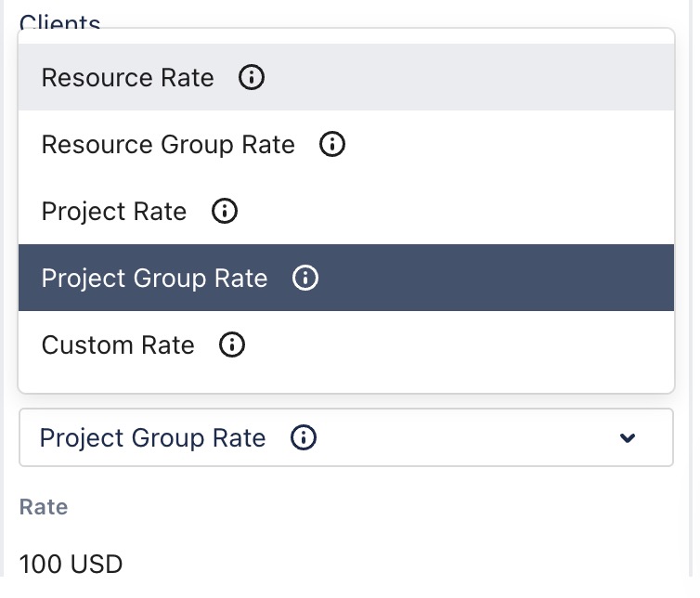View info icon beside Custom Rate

pos(232,345)
